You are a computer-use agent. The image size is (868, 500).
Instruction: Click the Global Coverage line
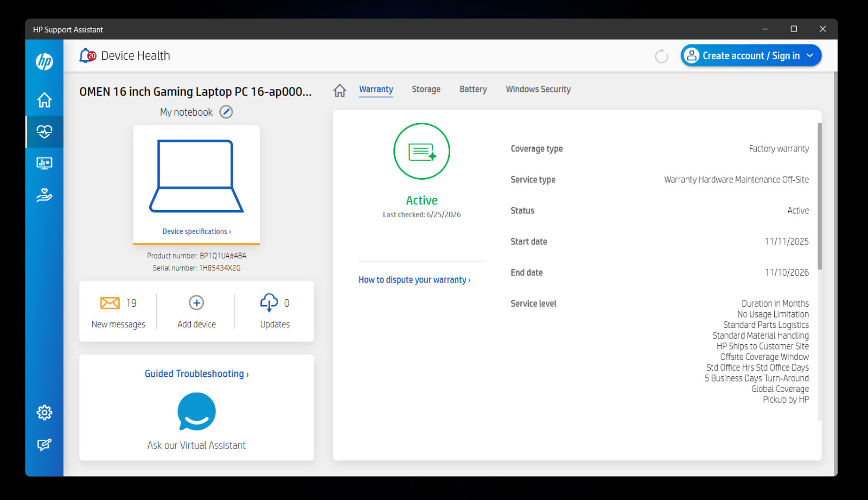click(780, 389)
